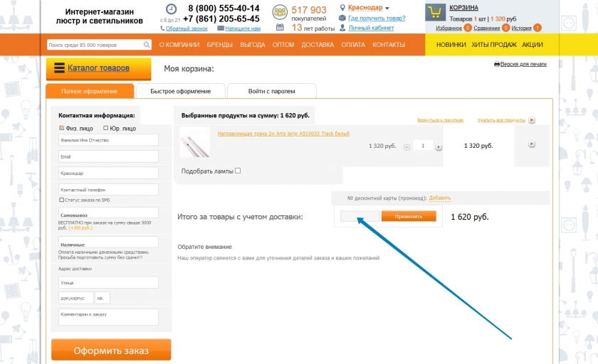Switch to Полное оформление tab
The image size is (598, 364).
(x=90, y=91)
